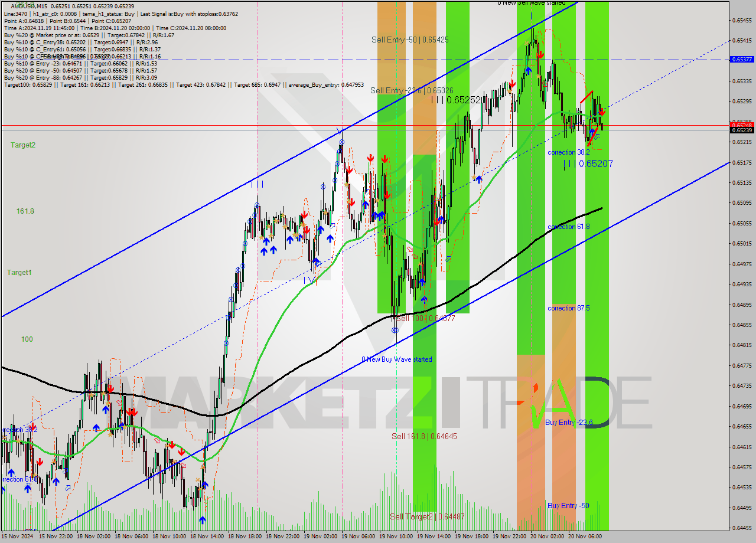Click the 'Buy %10 @ C_Entry61: 0.65056' line
The width and height of the screenshot is (756, 543).
tap(82, 50)
